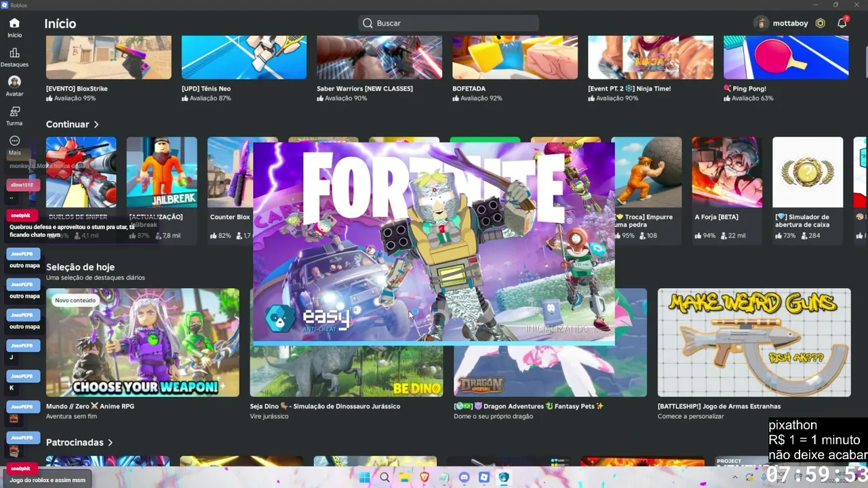The width and height of the screenshot is (868, 488).
Task: Open the Jailbreak game thumbnail
Action: [x=161, y=172]
